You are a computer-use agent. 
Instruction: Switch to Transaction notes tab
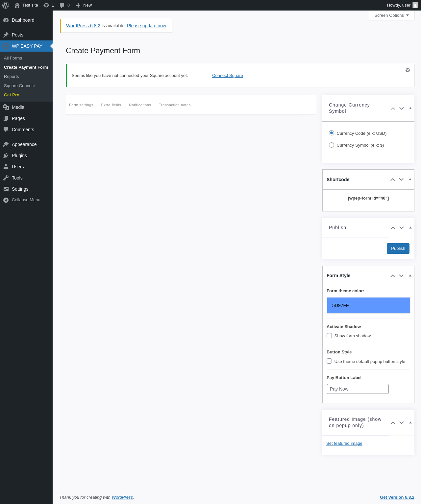175,105
